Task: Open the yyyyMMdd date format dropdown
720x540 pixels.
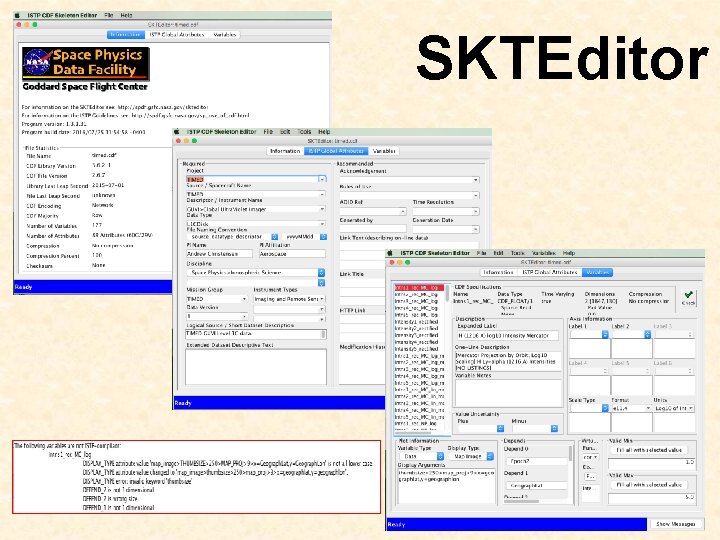Action: tap(304, 236)
